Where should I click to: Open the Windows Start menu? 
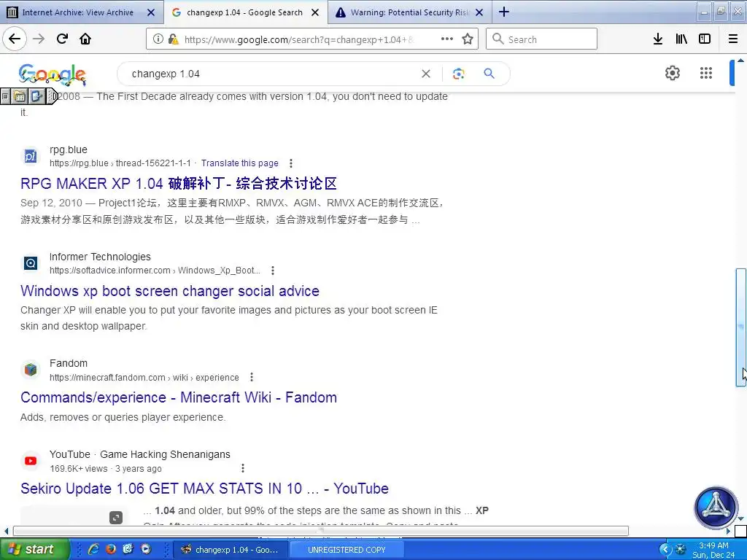[x=34, y=550]
